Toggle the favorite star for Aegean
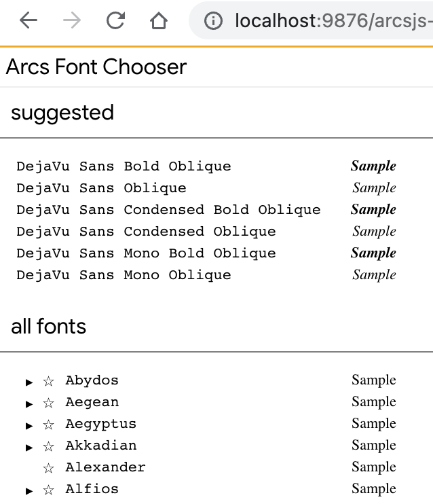433x504 pixels. [48, 403]
